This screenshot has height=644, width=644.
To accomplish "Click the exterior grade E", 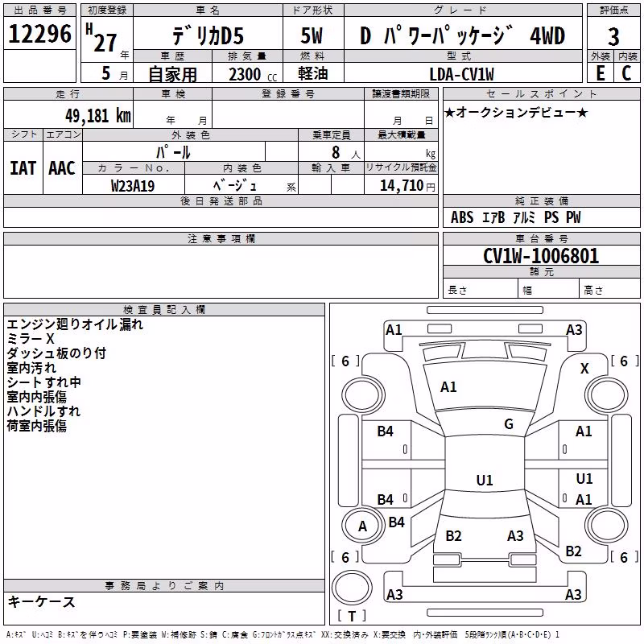I will click(601, 73).
